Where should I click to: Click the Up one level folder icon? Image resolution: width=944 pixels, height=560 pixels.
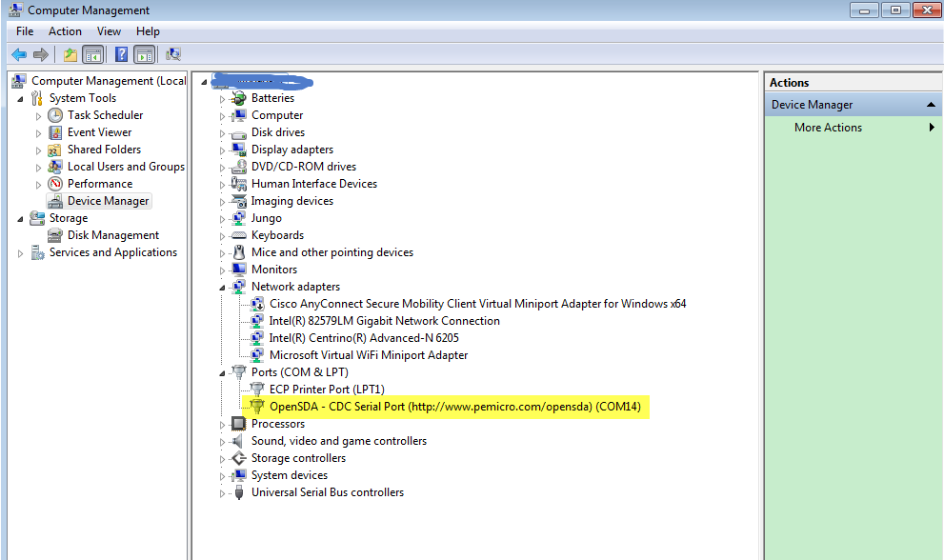point(70,55)
